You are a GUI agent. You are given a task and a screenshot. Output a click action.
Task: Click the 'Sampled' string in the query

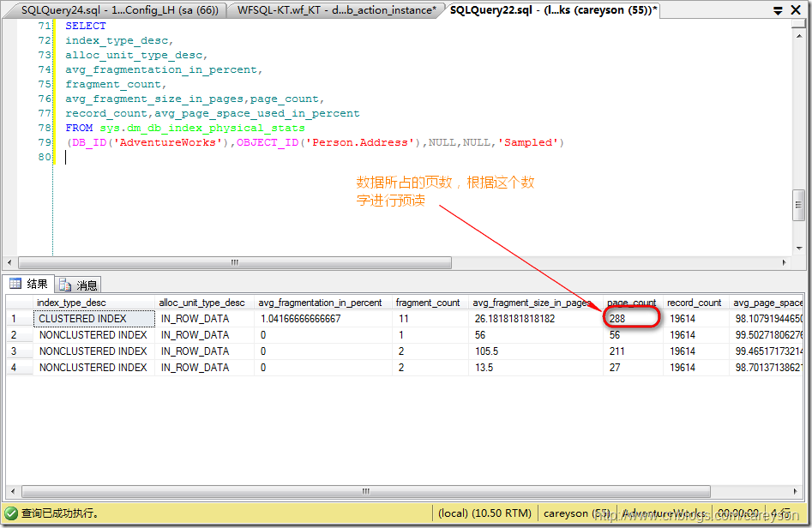coord(527,142)
